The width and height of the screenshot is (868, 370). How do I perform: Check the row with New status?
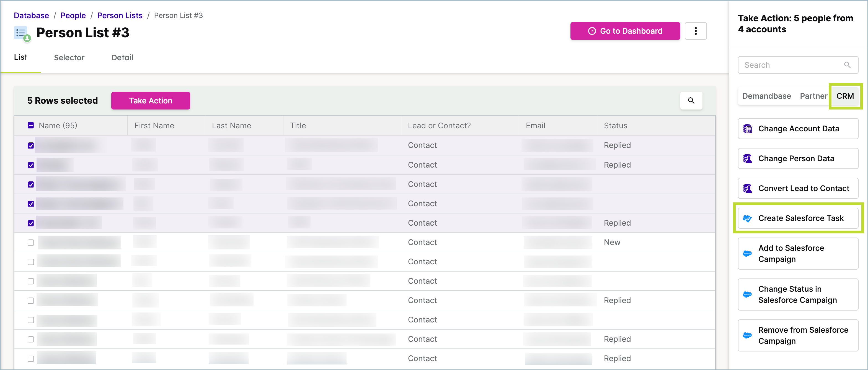pos(31,243)
